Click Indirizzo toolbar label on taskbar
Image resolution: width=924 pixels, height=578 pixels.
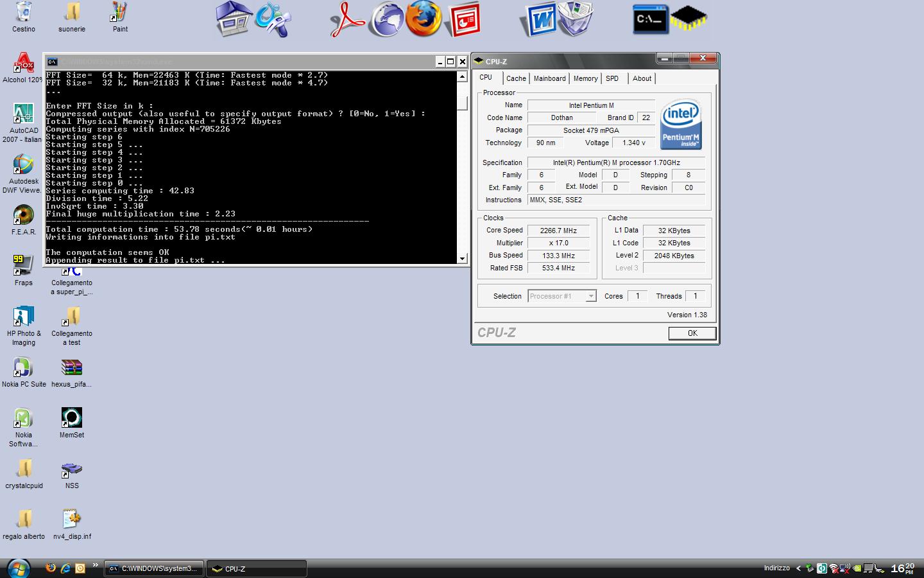tap(776, 568)
